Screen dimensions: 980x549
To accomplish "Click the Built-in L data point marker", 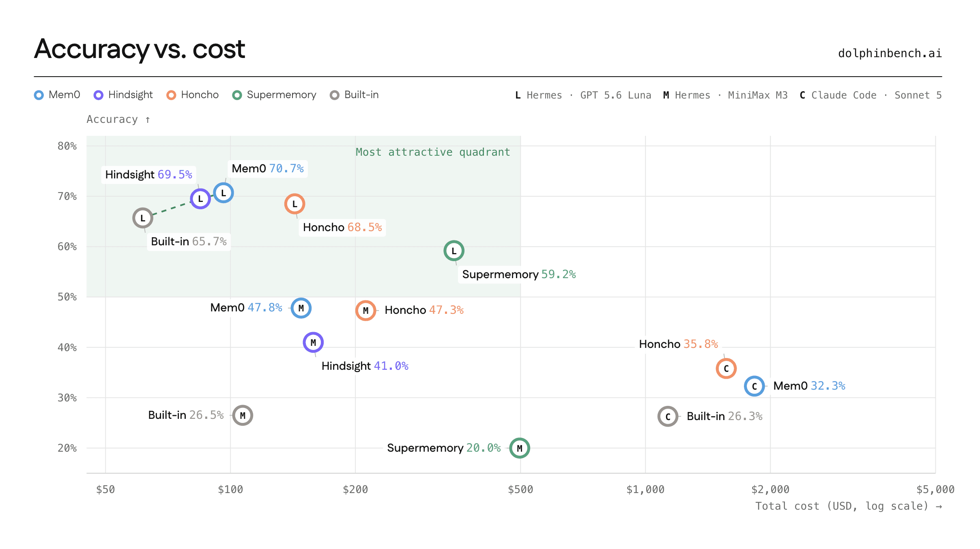I will point(143,218).
